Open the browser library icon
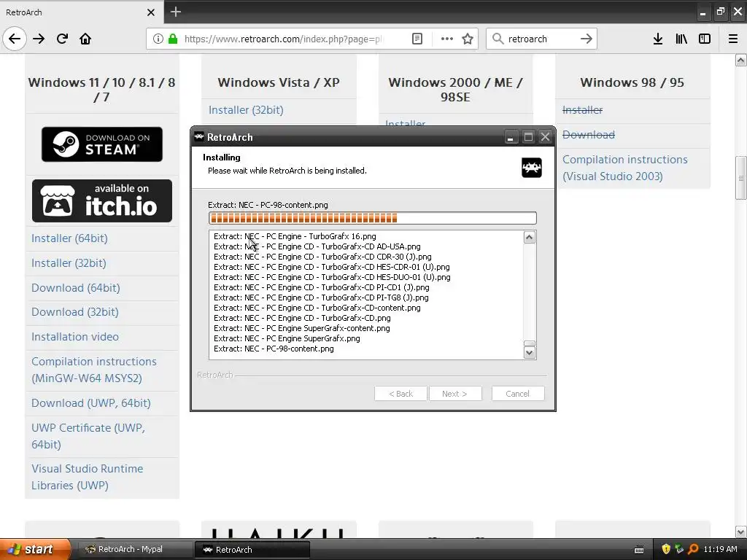 coord(681,39)
